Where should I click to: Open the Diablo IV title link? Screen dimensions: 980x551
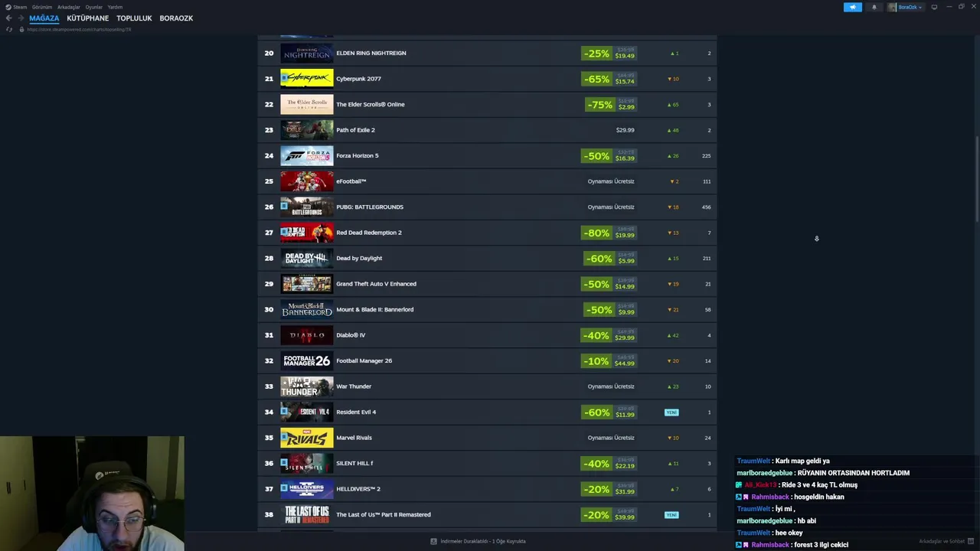351,335
